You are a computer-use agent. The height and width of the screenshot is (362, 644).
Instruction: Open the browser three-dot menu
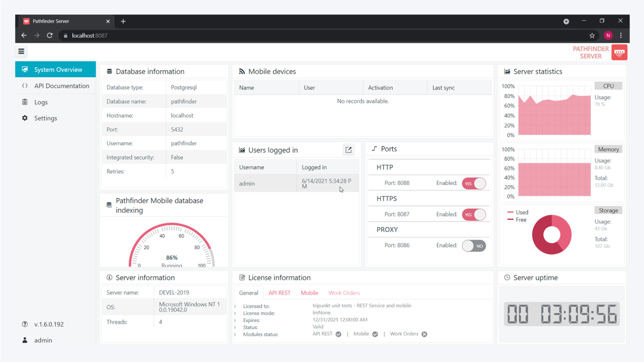click(621, 35)
